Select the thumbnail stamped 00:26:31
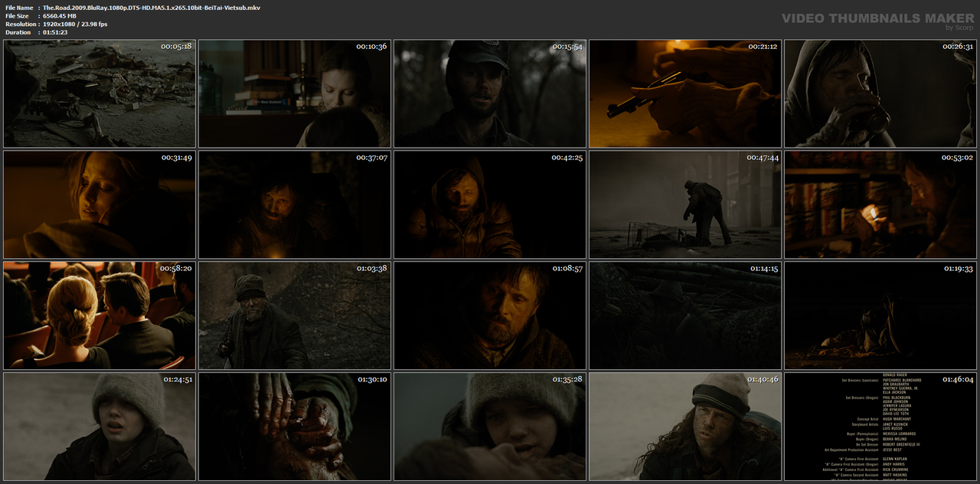This screenshot has height=484, width=980. pyautogui.click(x=880, y=93)
